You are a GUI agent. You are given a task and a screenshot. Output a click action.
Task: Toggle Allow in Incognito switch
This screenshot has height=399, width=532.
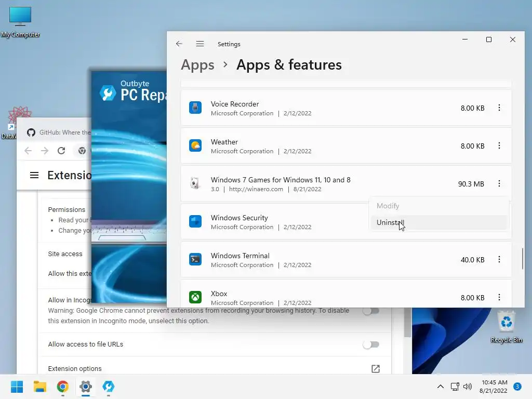[x=371, y=311]
